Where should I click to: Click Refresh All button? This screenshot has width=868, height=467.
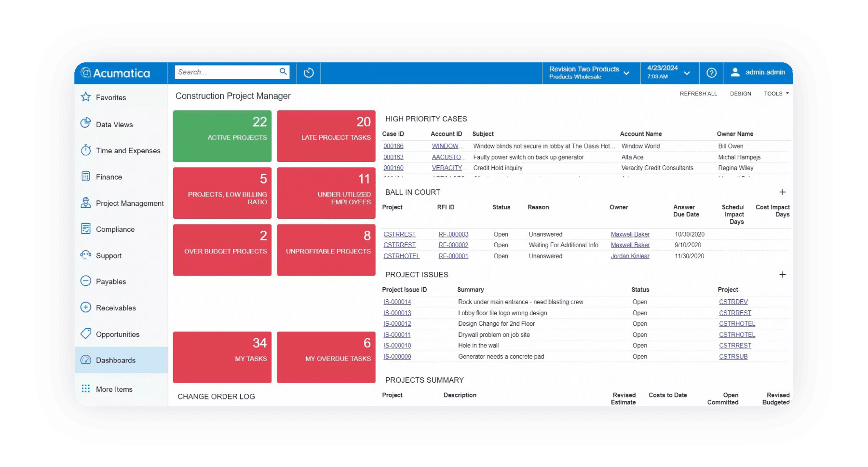698,93
